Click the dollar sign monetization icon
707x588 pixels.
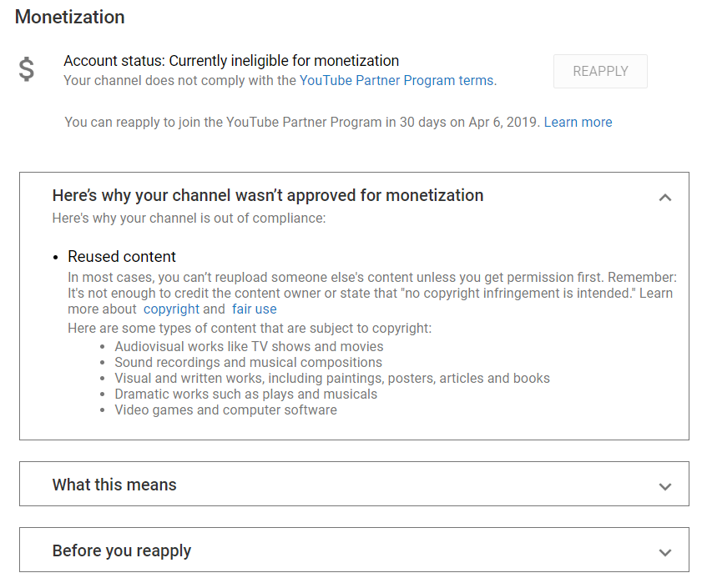[x=27, y=69]
